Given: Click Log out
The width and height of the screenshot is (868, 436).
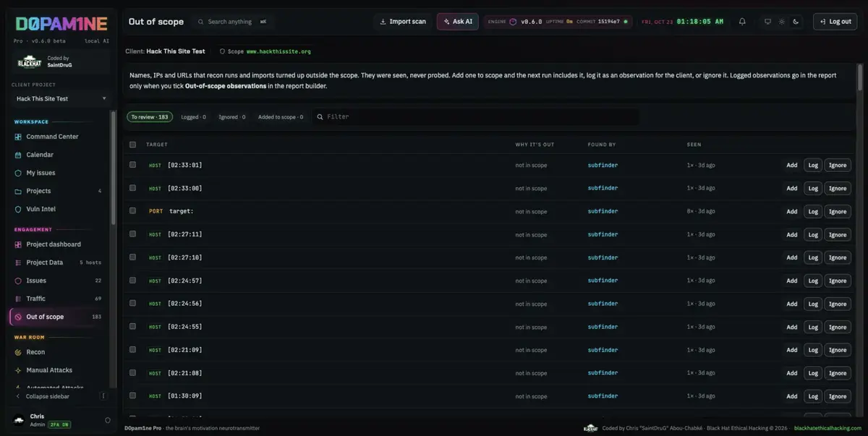Looking at the screenshot, I should tap(835, 22).
